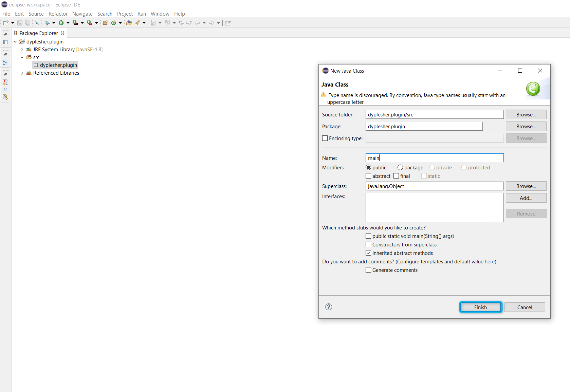Collapse the src folder node
Image resolution: width=570 pixels, height=392 pixels.
click(22, 57)
